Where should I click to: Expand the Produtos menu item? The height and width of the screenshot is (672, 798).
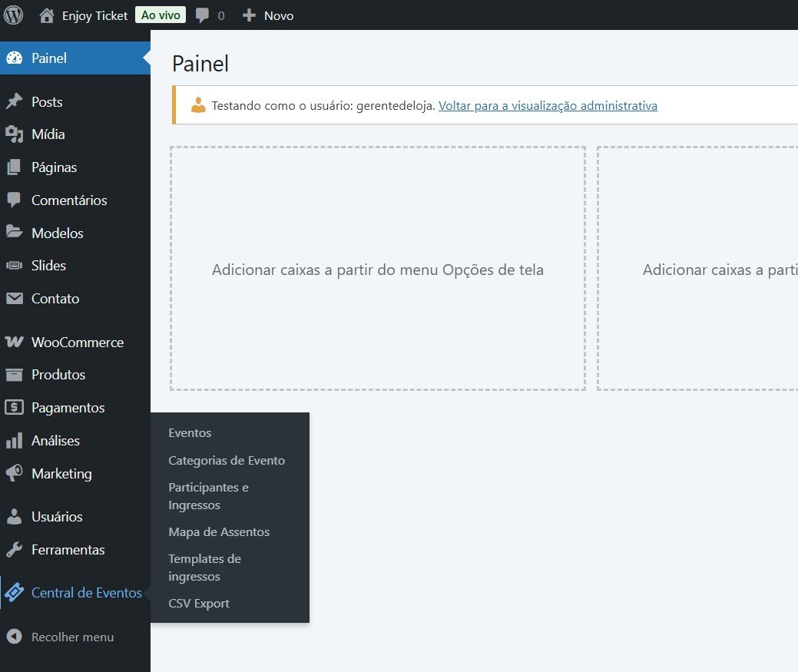pos(58,375)
